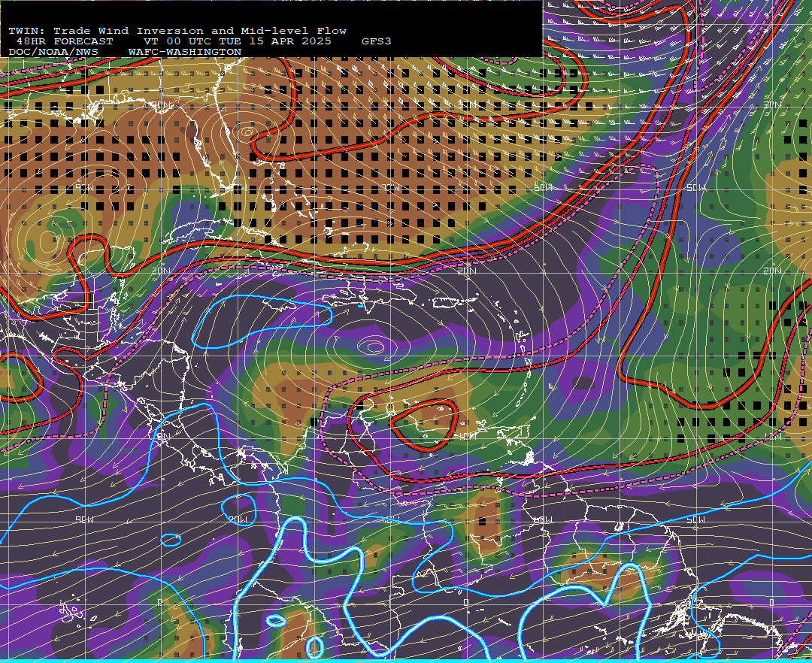This screenshot has height=663, width=812.
Task: Click the '90W' label in the Gulf of Mexico
Action: (84, 187)
